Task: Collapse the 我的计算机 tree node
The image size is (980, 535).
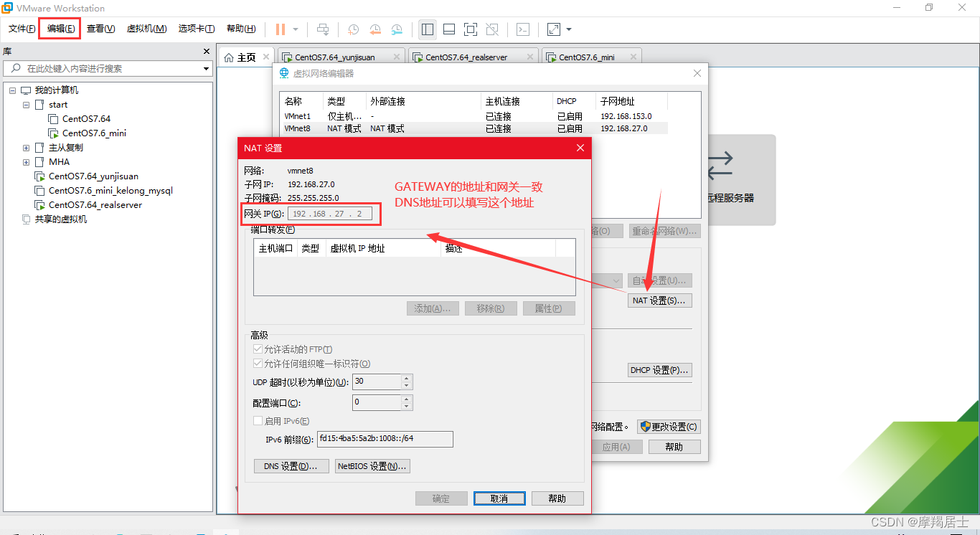Action: [13, 90]
